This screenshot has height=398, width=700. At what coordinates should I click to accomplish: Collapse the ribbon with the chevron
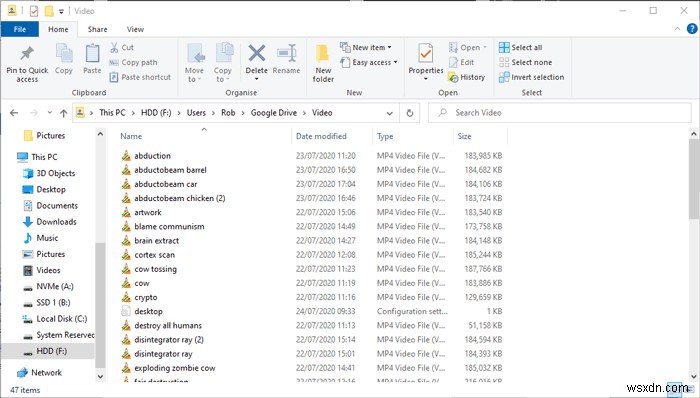[x=677, y=29]
